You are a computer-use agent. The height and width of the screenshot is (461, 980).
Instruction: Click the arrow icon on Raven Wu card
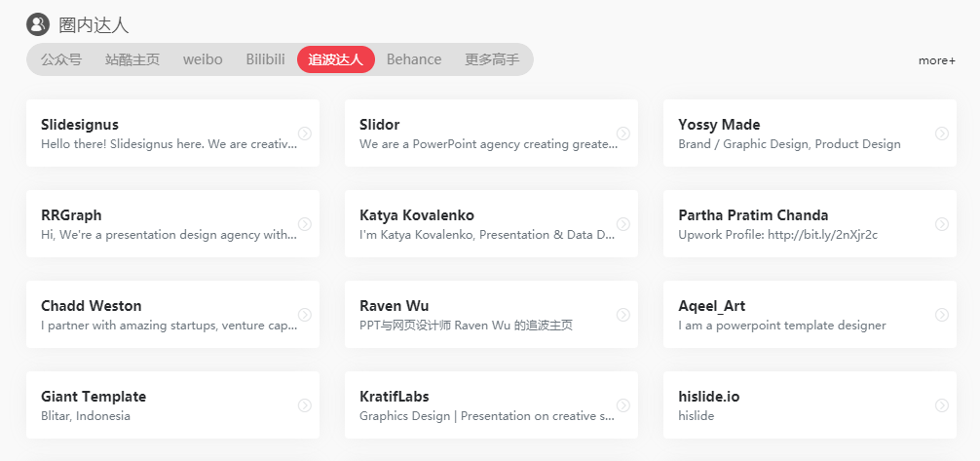pos(623,315)
